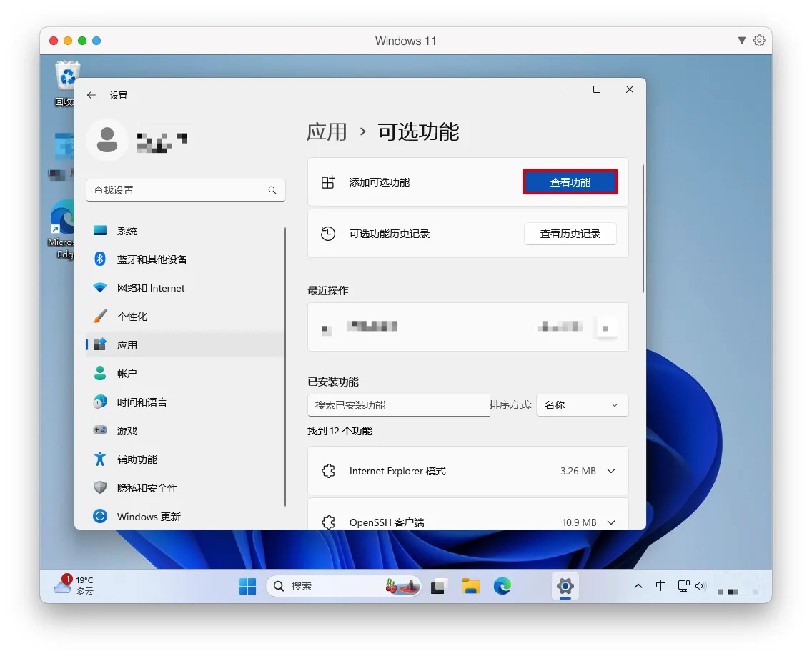The height and width of the screenshot is (656, 812).
Task: Open File Explorer from taskbar
Action: tap(471, 586)
